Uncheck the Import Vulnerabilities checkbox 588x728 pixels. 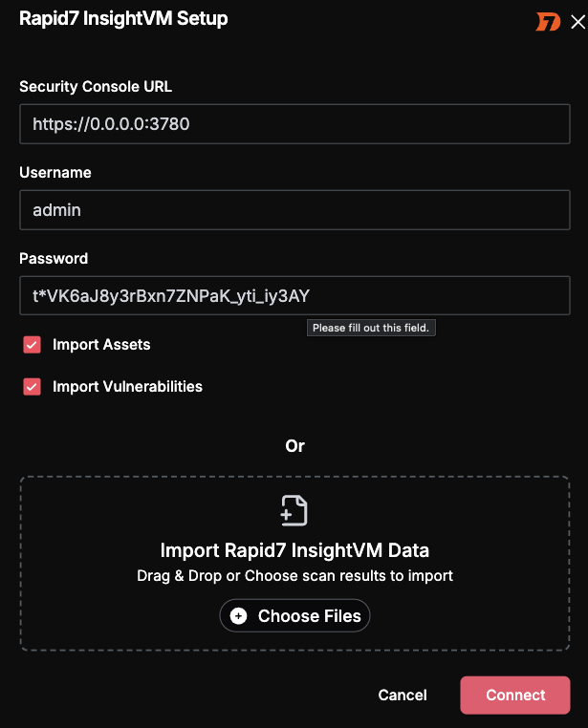33,387
